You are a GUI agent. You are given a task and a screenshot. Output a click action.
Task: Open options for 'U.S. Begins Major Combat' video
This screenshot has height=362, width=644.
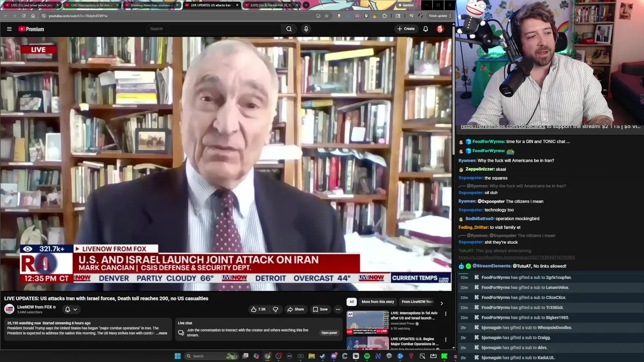coord(445,340)
